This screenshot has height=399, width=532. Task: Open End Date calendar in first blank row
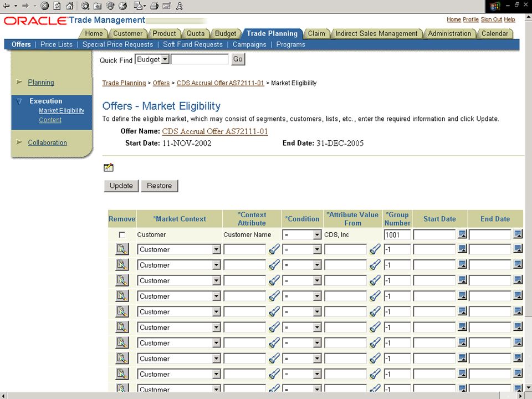point(518,249)
